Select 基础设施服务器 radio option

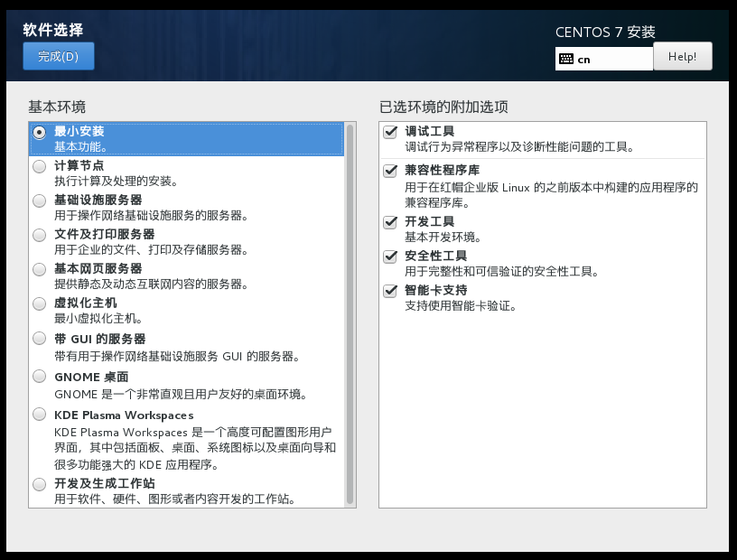pos(40,201)
